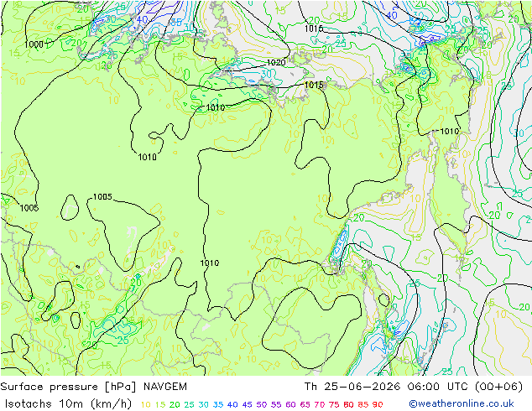Select the 90 value in isotach legend
Image resolution: width=532 pixels, height=411 pixels.
click(x=378, y=404)
